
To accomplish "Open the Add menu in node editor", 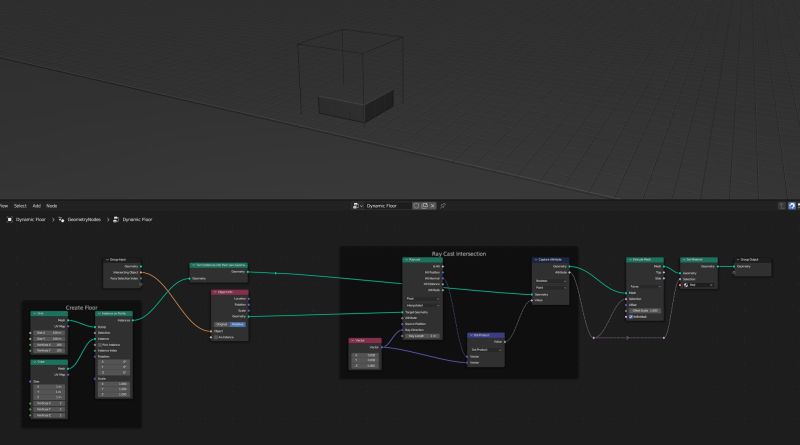I will [x=37, y=206].
